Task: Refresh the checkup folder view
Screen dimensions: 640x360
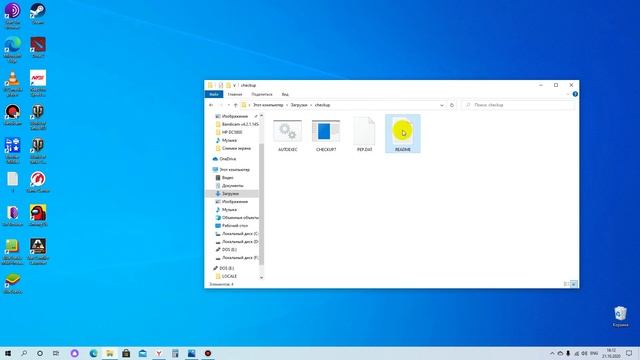Action: click(452, 105)
